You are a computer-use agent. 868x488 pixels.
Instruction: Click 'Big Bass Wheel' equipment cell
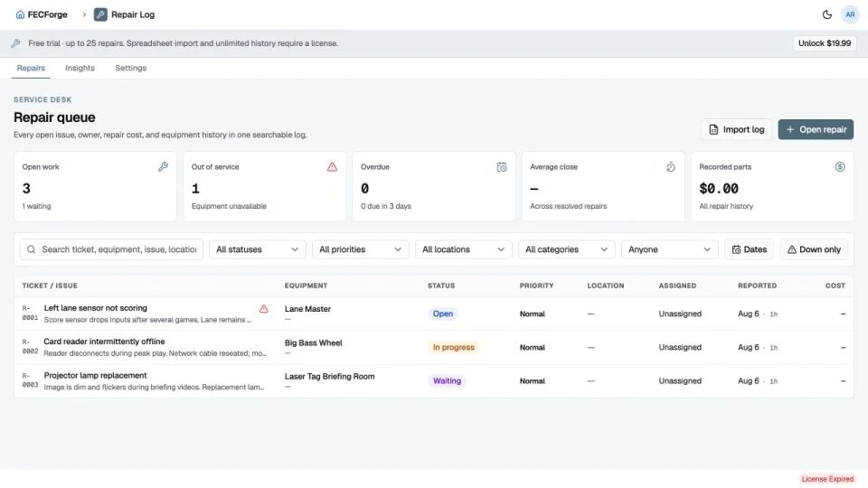pyautogui.click(x=314, y=343)
